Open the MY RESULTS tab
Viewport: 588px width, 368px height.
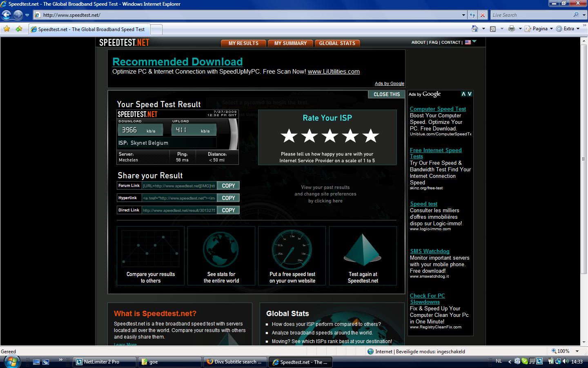(x=243, y=43)
